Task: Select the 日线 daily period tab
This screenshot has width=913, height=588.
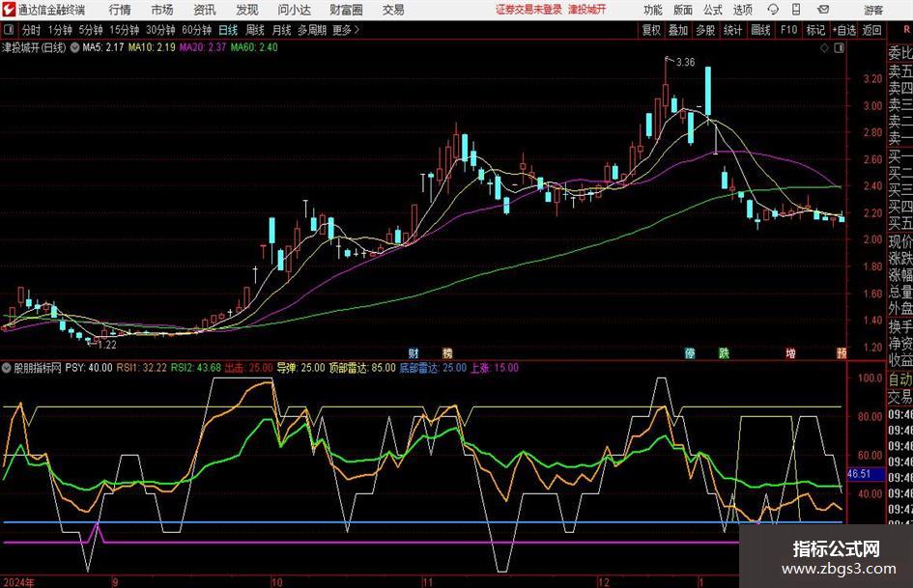Action: click(228, 30)
